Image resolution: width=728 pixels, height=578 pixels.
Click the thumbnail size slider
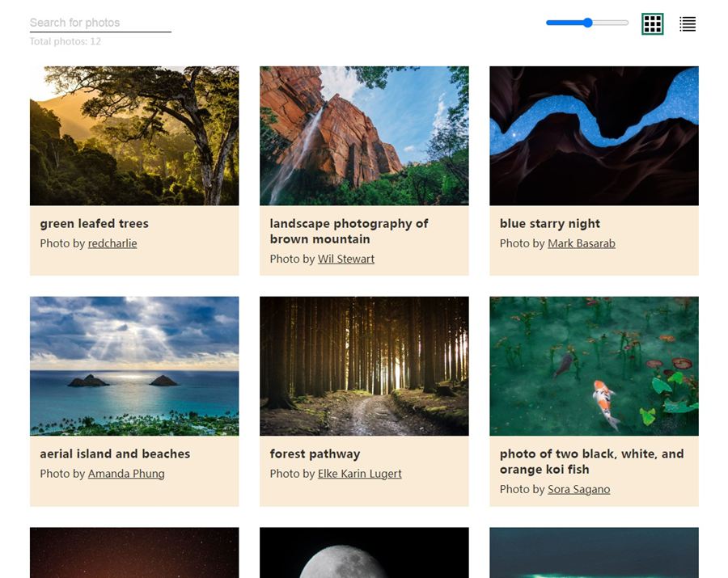pos(587,23)
